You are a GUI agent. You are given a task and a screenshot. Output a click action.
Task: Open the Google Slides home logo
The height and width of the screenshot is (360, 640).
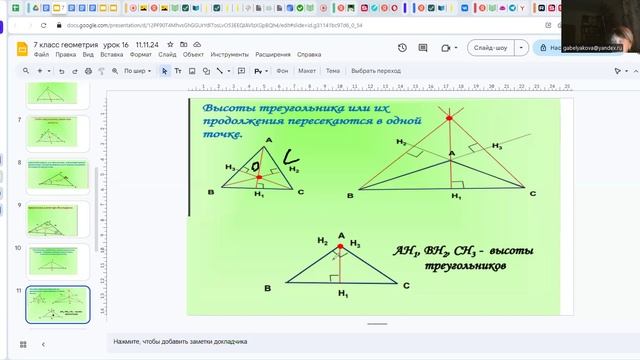22,49
